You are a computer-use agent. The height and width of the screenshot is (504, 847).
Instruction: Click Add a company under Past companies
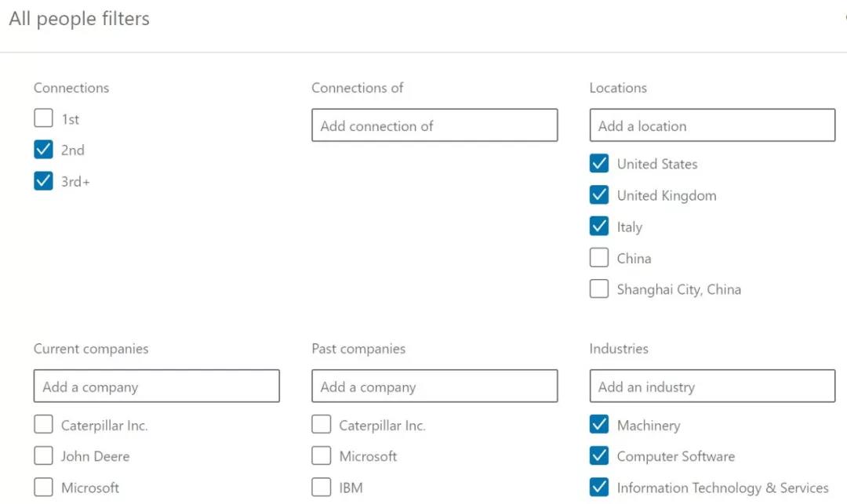click(x=434, y=386)
